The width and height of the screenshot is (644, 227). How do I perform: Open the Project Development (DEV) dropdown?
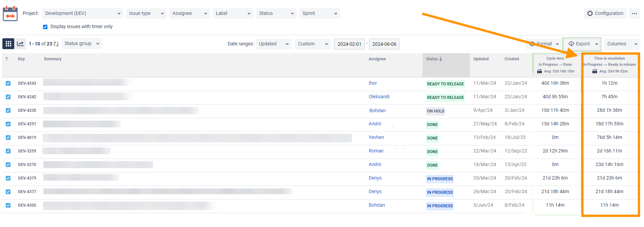click(83, 14)
